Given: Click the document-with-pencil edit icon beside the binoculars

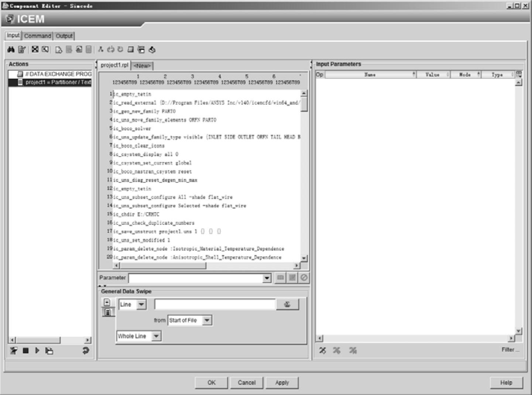Looking at the screenshot, I should point(22,49).
